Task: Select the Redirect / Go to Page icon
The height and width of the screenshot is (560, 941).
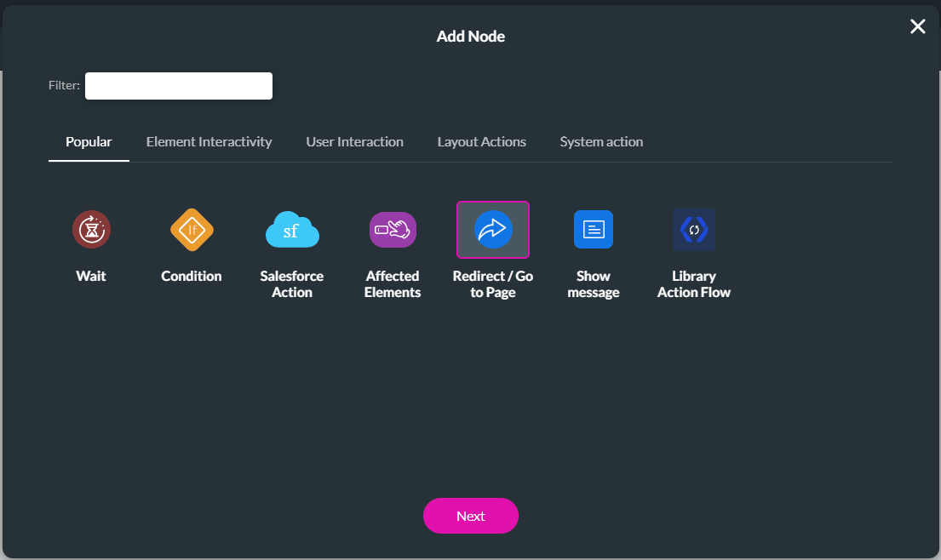Action: [x=493, y=229]
